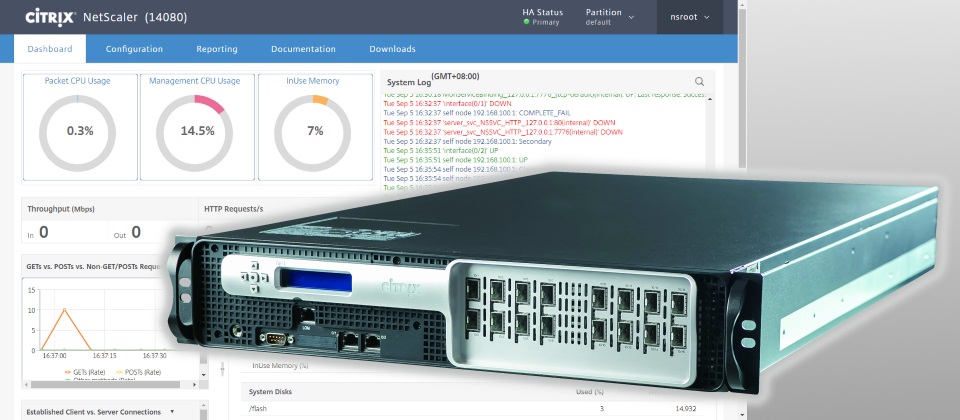This screenshot has height=420, width=960.
Task: Select the Downloads tab
Action: [392, 48]
